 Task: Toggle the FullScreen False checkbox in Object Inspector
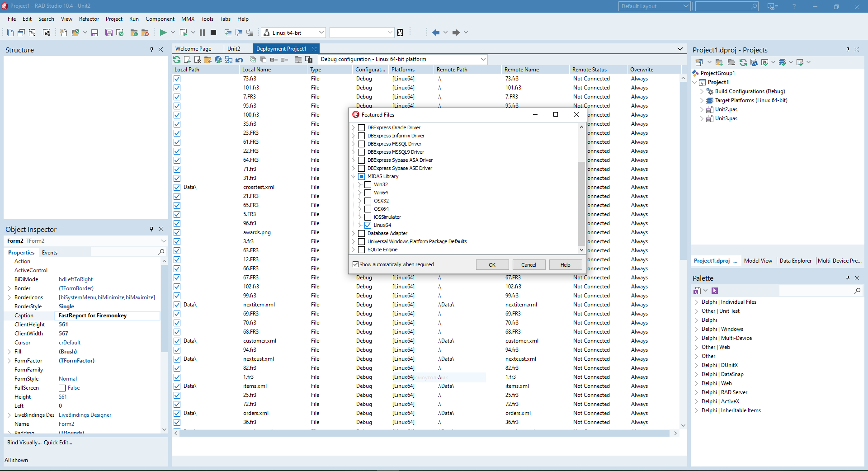pyautogui.click(x=62, y=388)
